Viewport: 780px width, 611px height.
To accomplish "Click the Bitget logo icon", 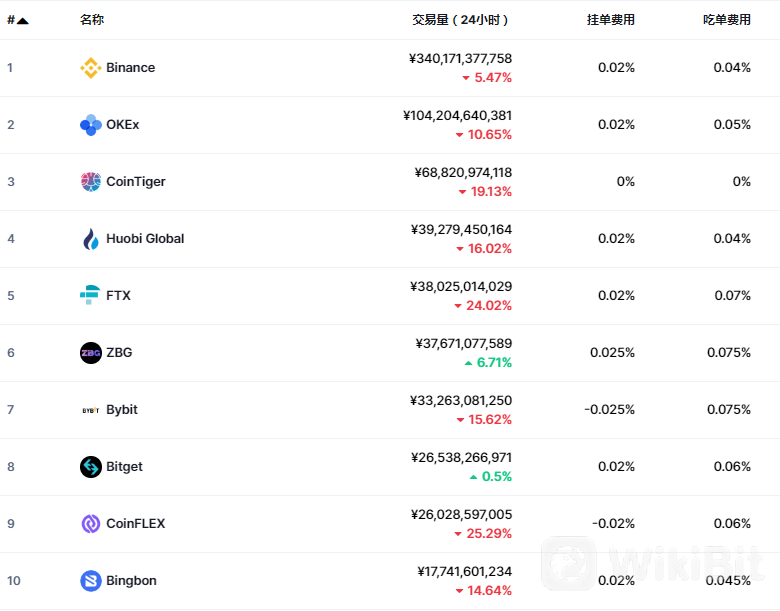I will click(x=90, y=467).
